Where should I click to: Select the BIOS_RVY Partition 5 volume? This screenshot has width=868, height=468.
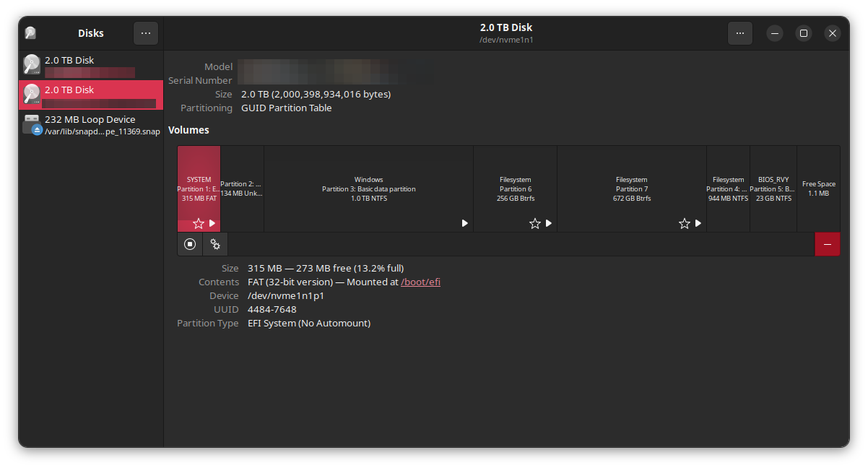[x=773, y=188]
